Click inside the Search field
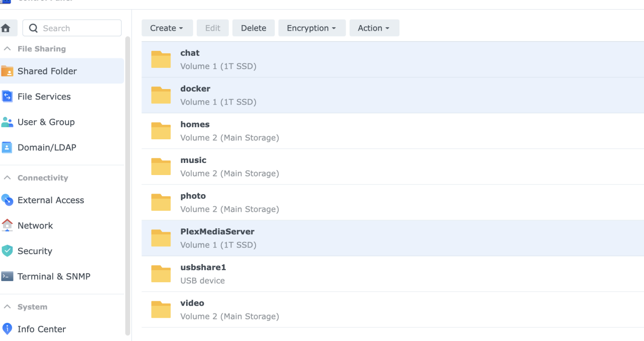 tap(72, 28)
